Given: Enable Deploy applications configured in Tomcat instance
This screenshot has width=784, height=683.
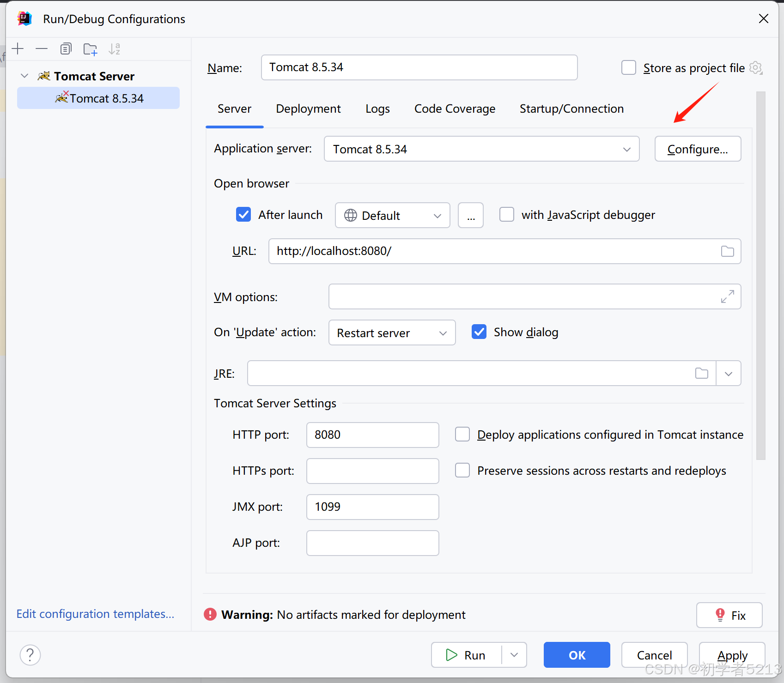Looking at the screenshot, I should (x=462, y=434).
